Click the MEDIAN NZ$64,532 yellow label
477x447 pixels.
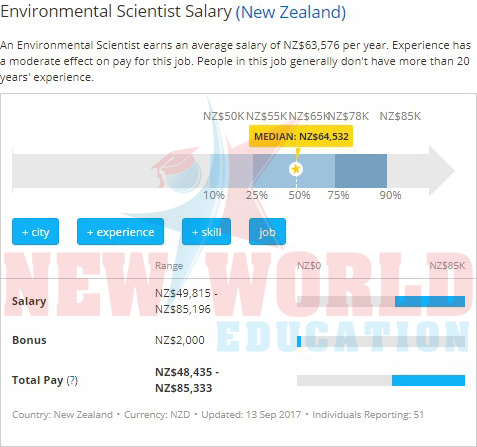coord(301,136)
